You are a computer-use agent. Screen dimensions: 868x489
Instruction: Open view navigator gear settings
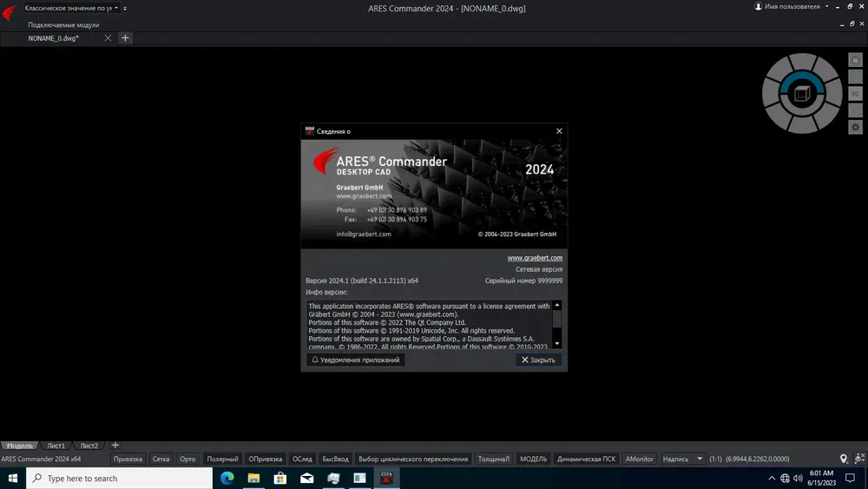click(855, 128)
